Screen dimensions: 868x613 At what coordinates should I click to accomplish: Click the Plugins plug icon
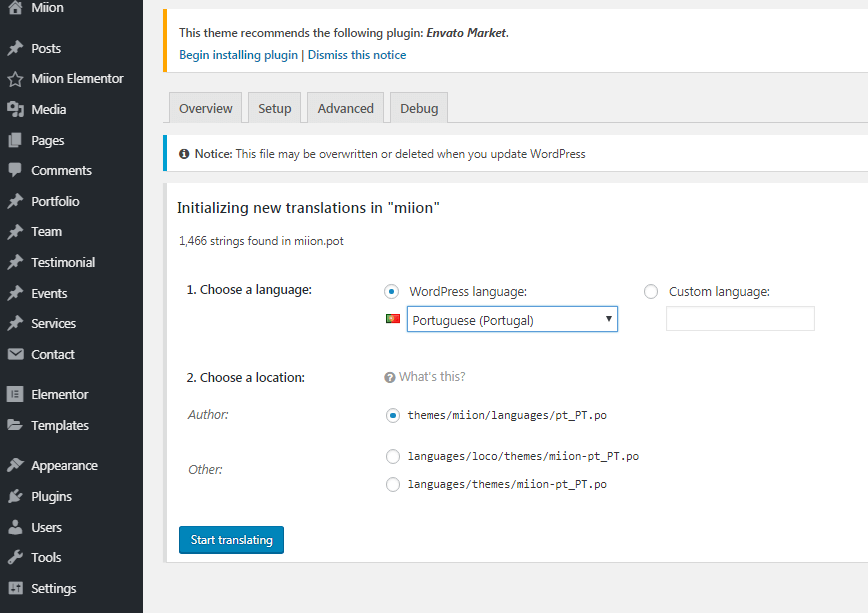[x=15, y=496]
